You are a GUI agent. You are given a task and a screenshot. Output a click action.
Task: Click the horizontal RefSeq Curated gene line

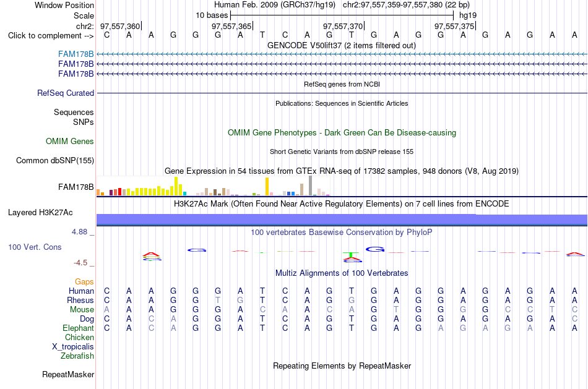tap(342, 93)
